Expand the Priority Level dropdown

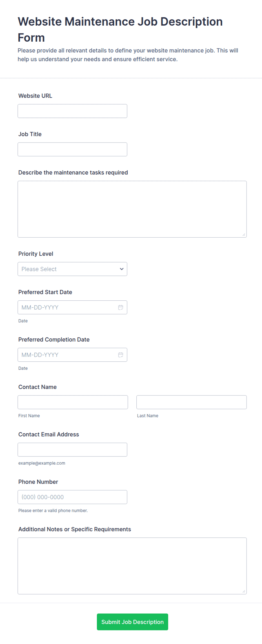coord(72,269)
